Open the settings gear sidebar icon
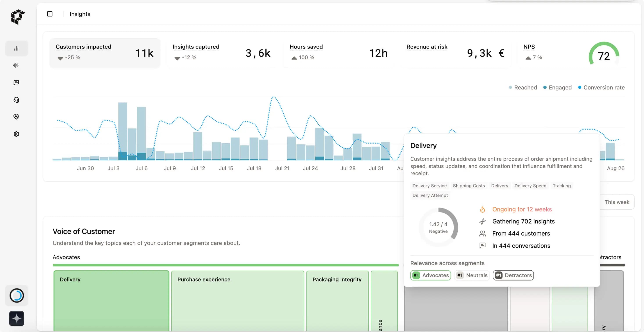 pyautogui.click(x=16, y=134)
